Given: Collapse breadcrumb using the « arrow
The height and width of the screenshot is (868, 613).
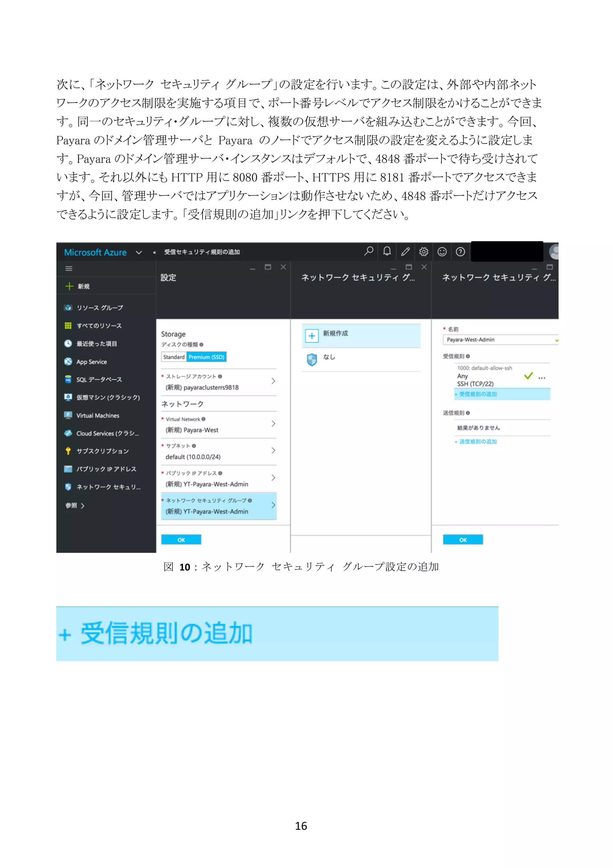Looking at the screenshot, I should [x=154, y=252].
